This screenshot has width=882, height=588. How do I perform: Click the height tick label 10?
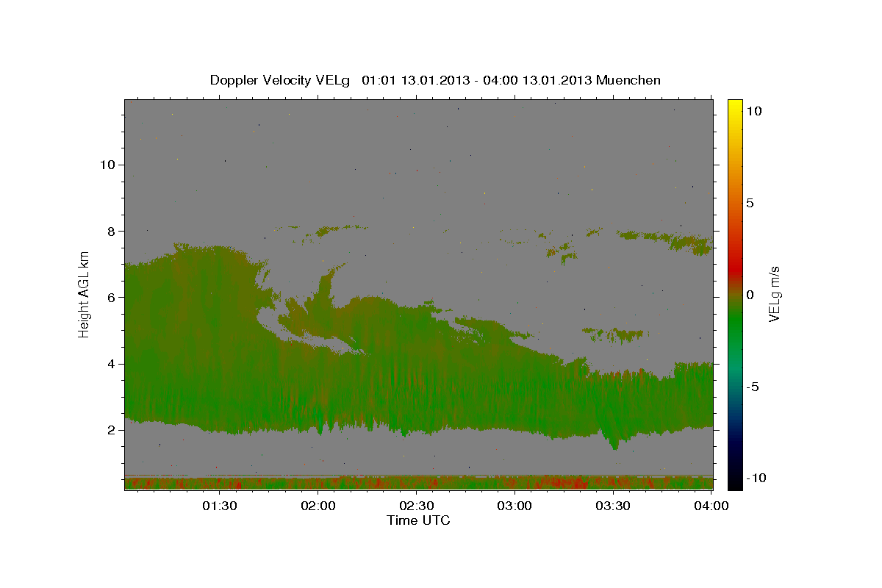coord(107,165)
